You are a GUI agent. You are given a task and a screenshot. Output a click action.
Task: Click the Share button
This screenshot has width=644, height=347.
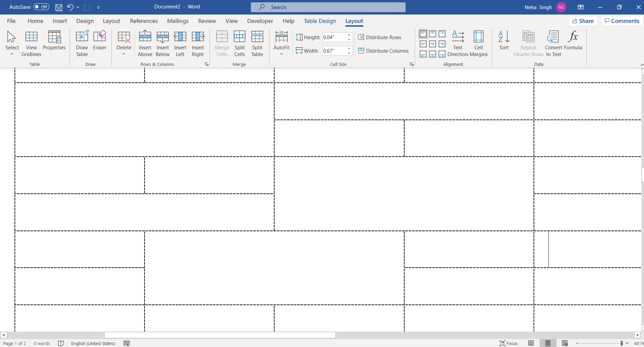583,21
